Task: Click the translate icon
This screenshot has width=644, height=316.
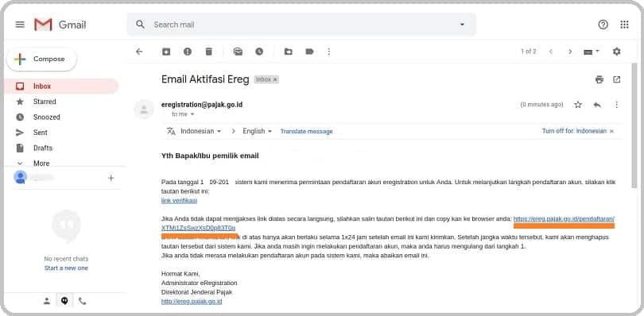Action: tap(171, 131)
